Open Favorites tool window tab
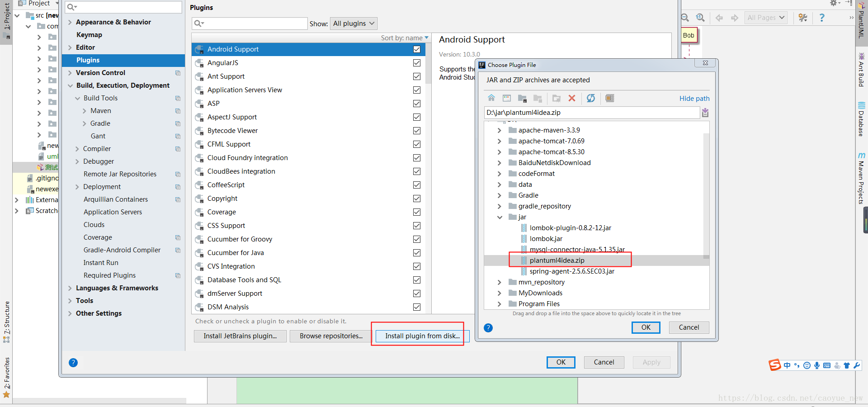 [7, 378]
